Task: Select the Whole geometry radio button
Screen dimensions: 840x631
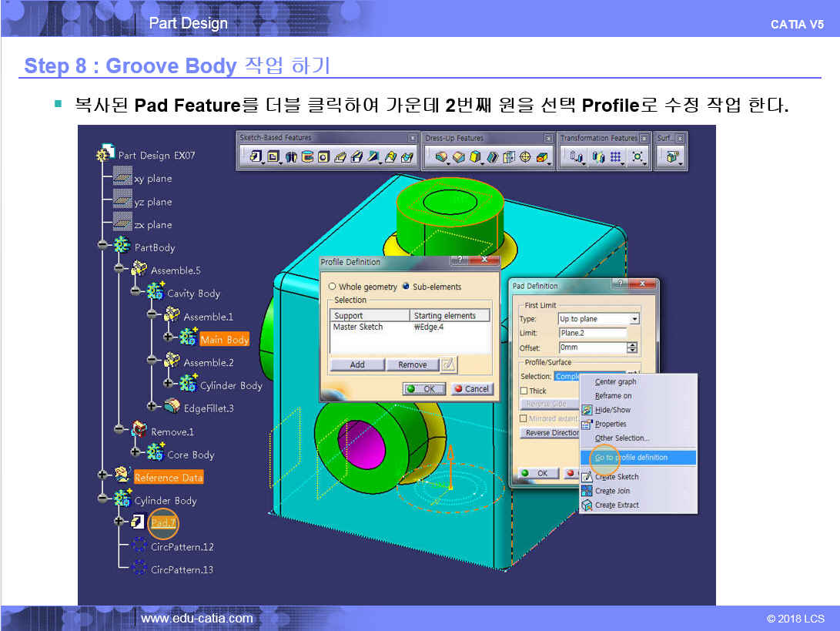Action: click(x=332, y=287)
